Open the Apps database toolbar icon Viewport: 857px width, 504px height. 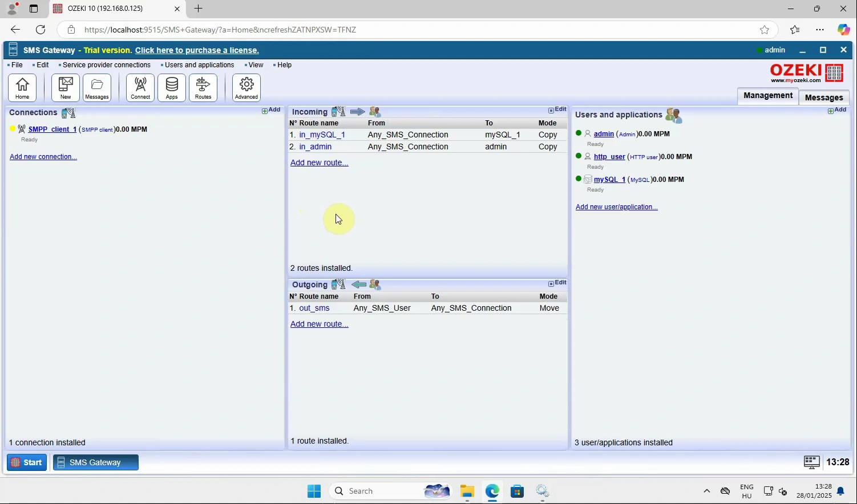172,88
